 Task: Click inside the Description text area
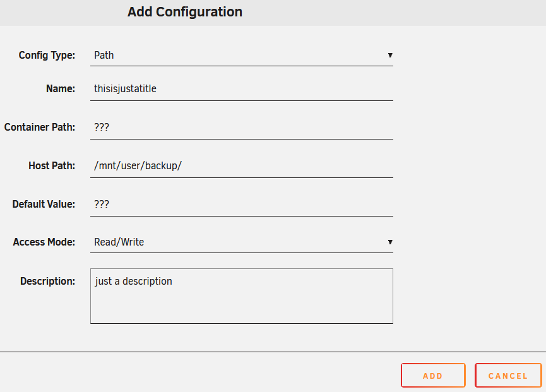(x=242, y=296)
